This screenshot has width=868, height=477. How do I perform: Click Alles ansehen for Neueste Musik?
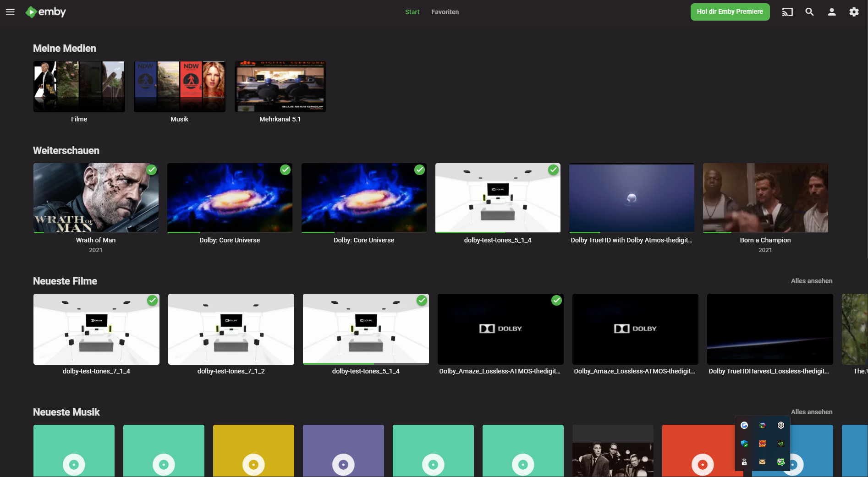click(812, 412)
